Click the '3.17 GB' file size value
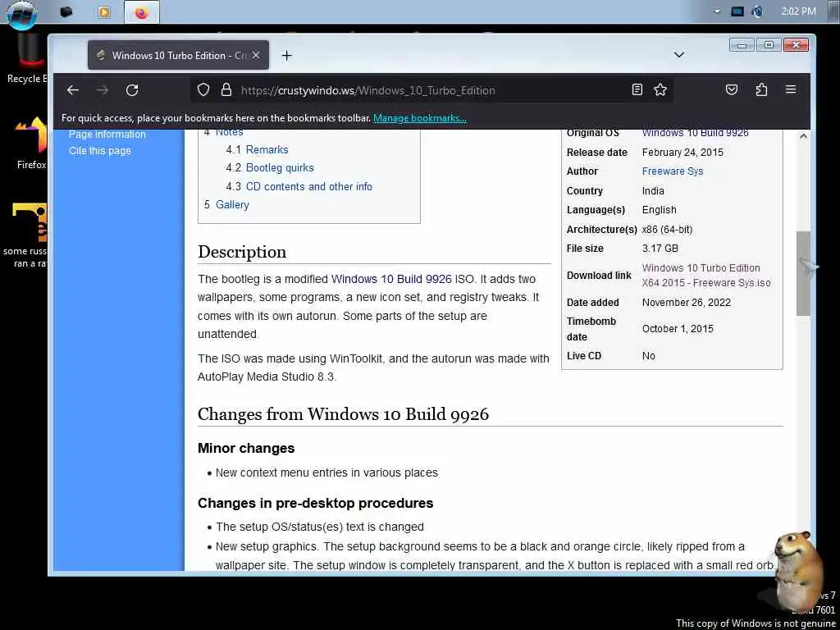 point(660,249)
